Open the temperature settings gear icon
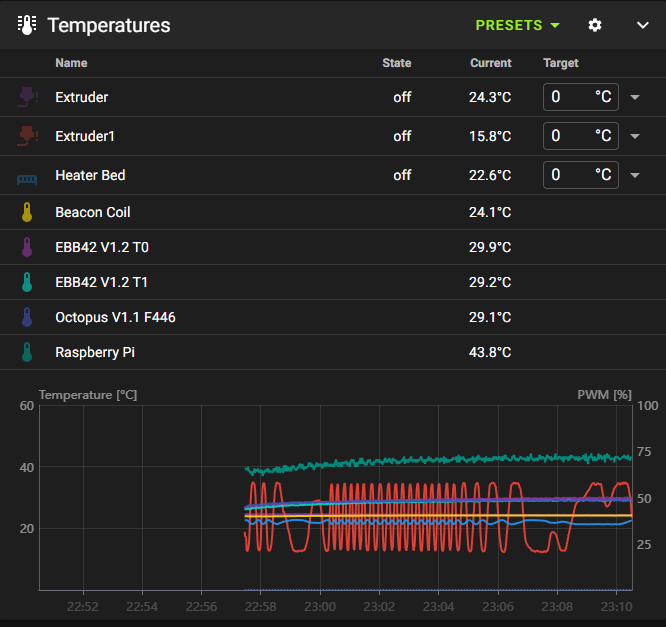The height and width of the screenshot is (627, 666). click(x=595, y=25)
